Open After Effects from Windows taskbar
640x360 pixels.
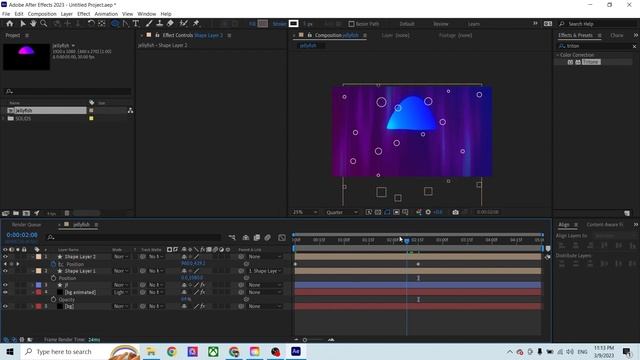(x=296, y=351)
